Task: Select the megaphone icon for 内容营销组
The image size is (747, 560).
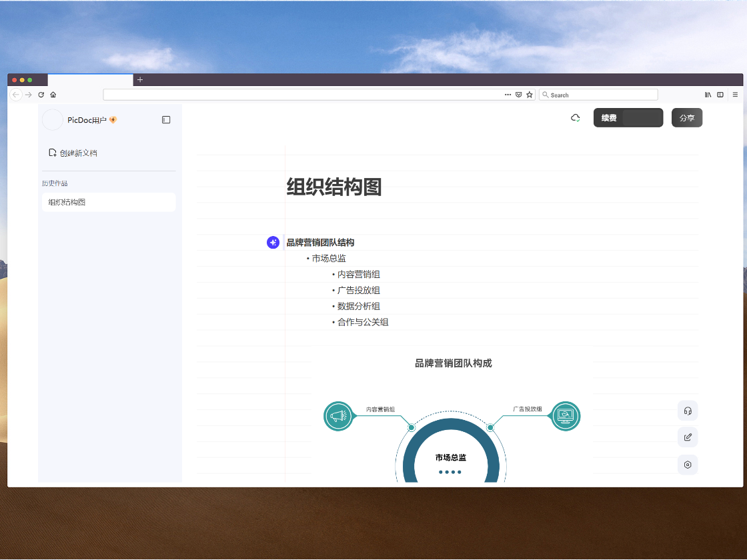Action: coord(338,416)
